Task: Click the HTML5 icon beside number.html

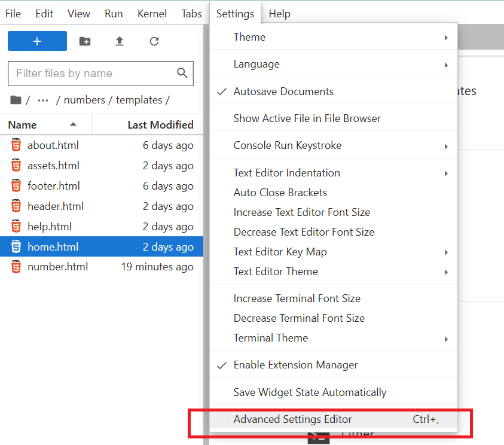Action: click(x=16, y=267)
